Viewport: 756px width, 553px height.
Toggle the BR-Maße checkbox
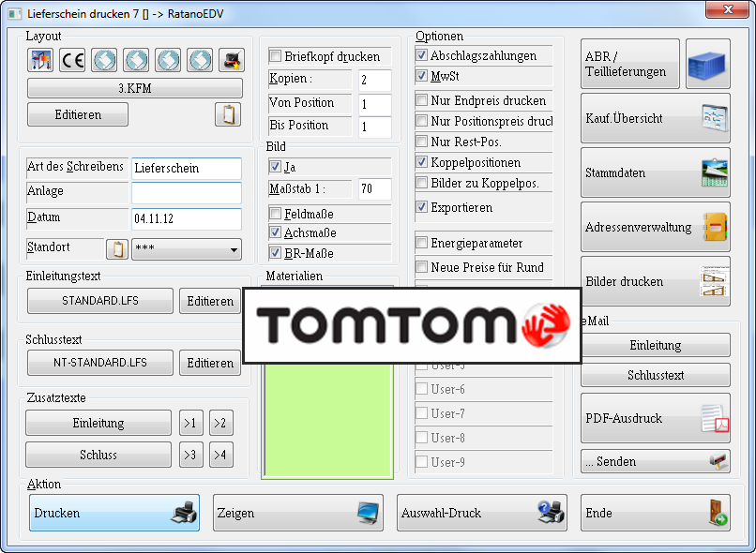pos(276,253)
